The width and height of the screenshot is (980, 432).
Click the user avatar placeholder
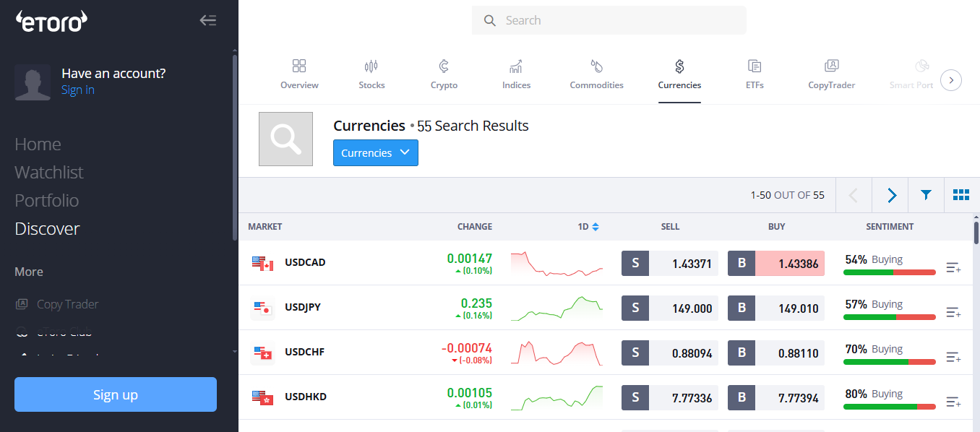click(x=33, y=82)
